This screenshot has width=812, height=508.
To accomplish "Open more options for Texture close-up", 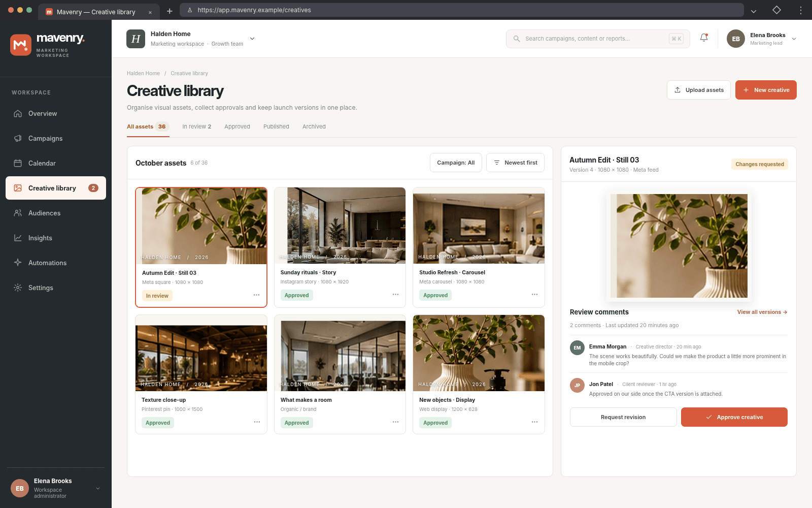I will click(x=257, y=422).
